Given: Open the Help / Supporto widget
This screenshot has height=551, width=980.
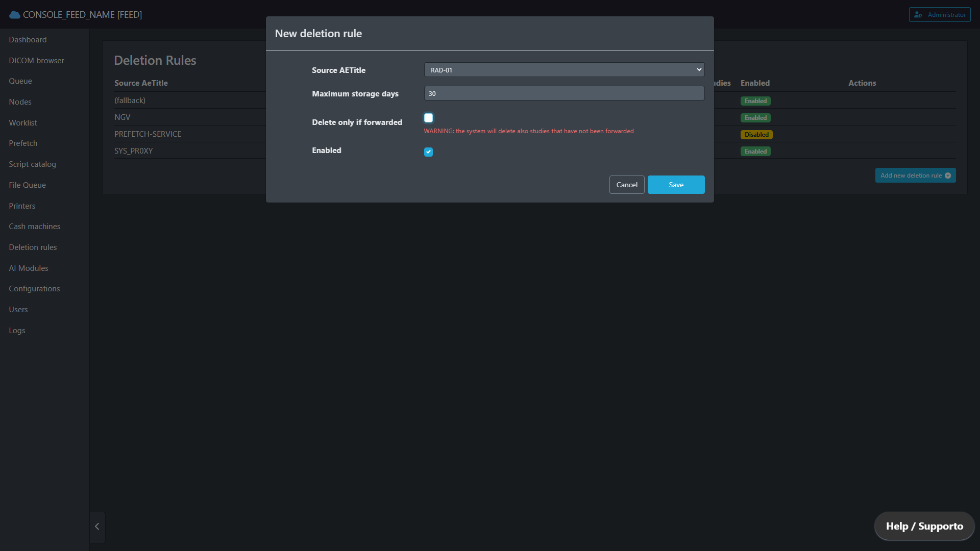Looking at the screenshot, I should (x=924, y=526).
